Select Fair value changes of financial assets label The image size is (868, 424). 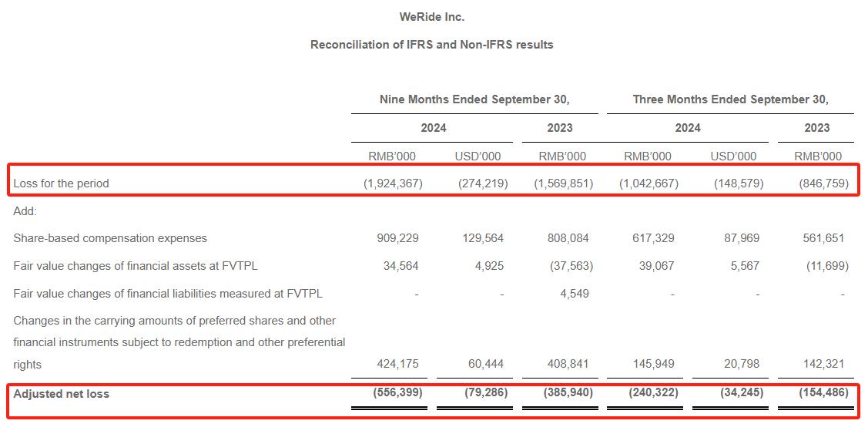[136, 266]
